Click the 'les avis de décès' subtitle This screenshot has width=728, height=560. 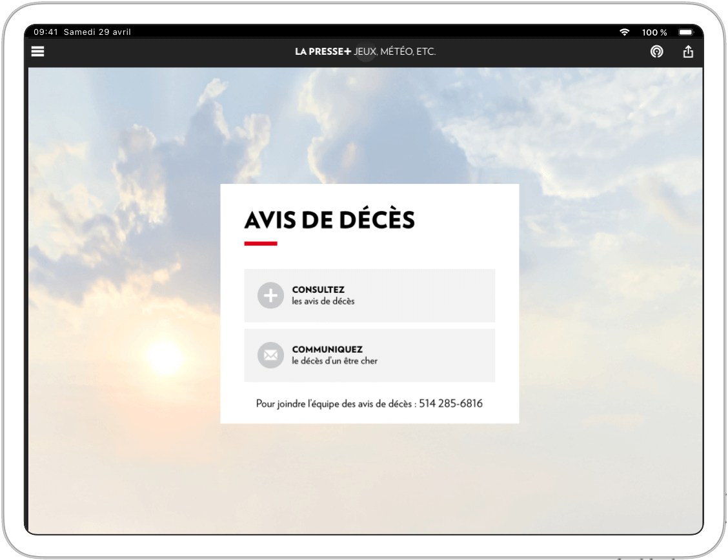pos(323,301)
